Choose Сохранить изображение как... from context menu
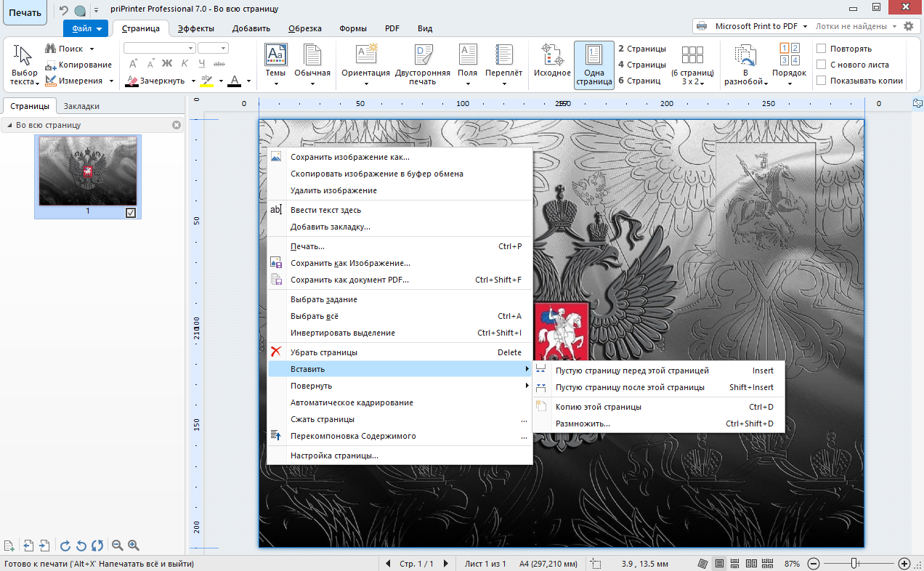924x571 pixels. click(400, 156)
